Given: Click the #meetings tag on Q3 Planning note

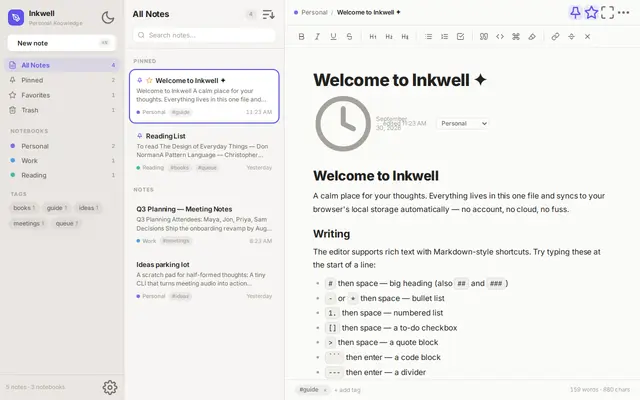Looking at the screenshot, I should pos(176,241).
